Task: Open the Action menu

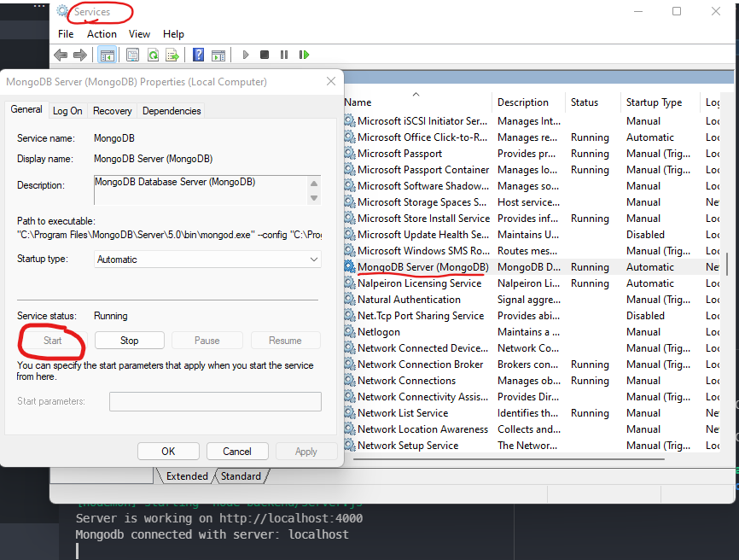Action: coord(102,34)
